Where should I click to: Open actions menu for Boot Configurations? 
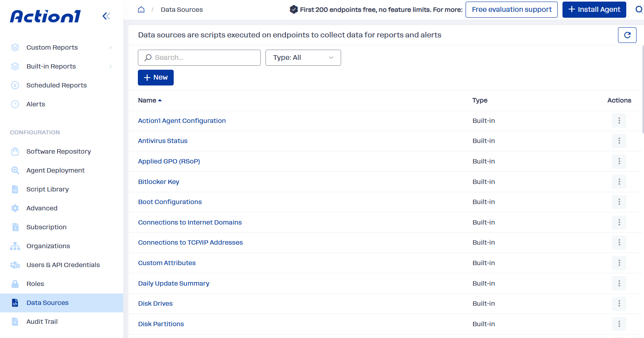pos(619,202)
